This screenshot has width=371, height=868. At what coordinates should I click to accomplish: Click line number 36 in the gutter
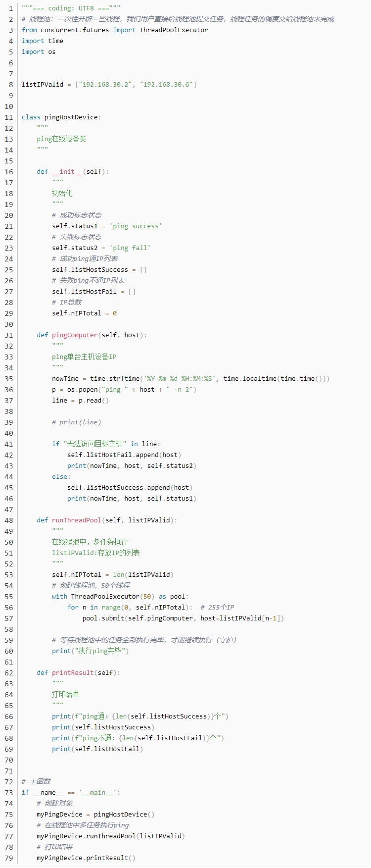tap(9, 390)
